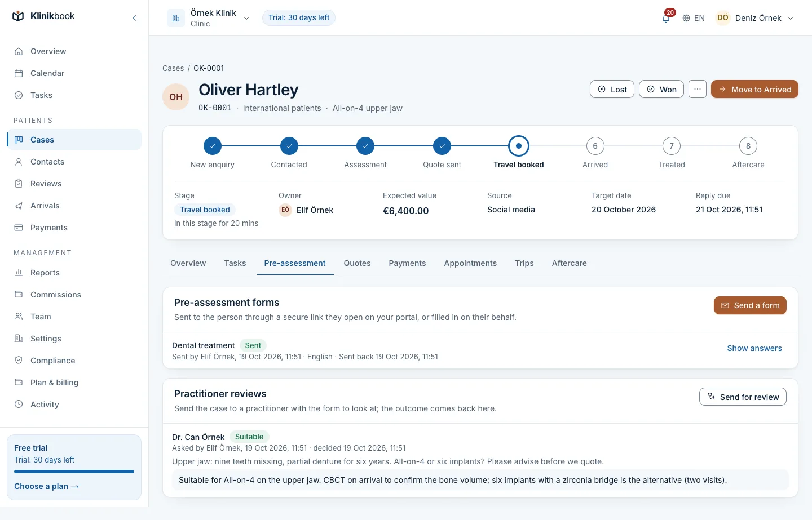Switch to the Quotes tab

(357, 263)
